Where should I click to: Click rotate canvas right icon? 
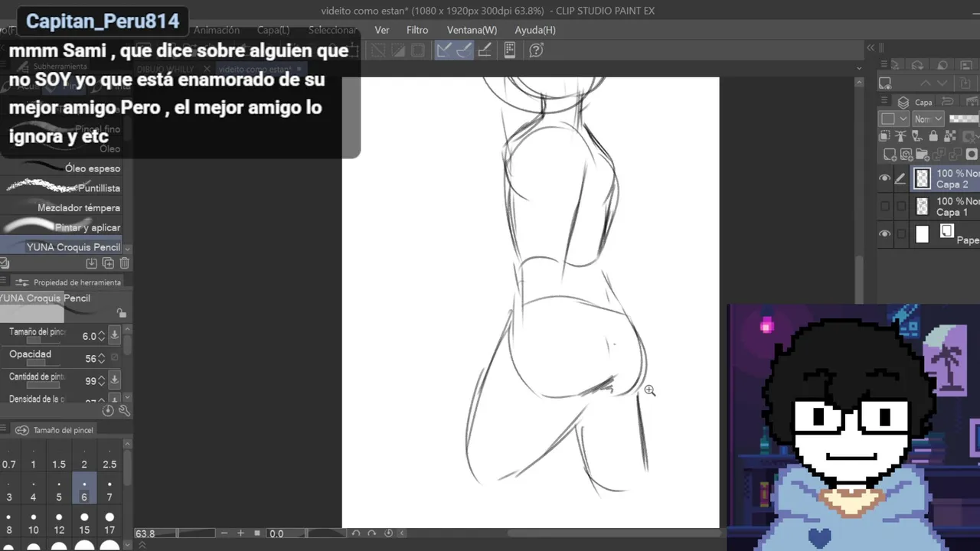(372, 533)
